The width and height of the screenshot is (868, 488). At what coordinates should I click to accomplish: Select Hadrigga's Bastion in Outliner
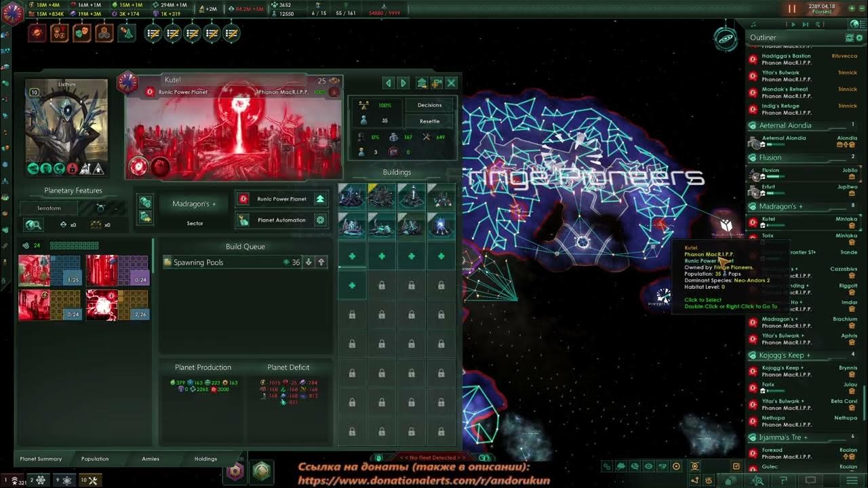804,60
